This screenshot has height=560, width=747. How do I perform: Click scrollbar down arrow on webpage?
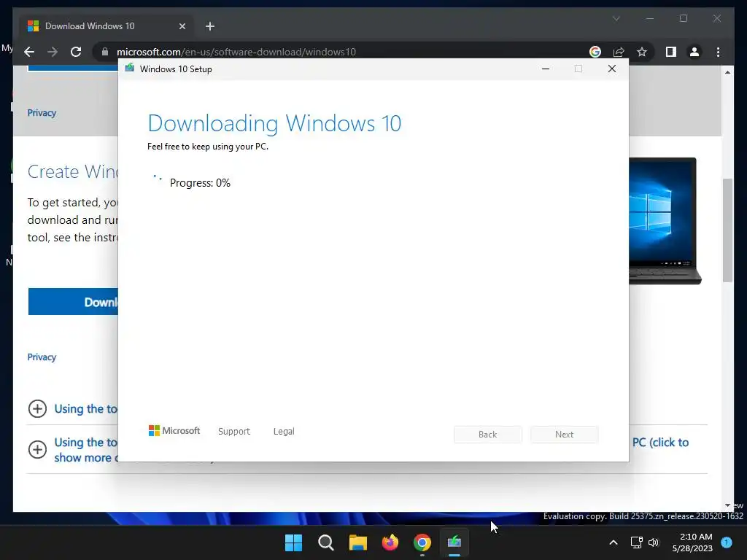click(727, 505)
